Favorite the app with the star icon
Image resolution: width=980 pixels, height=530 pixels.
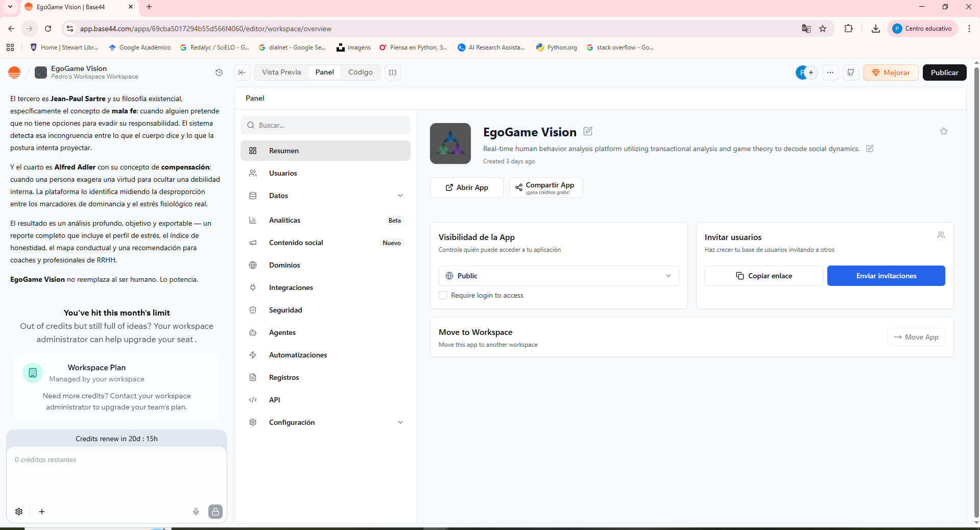(x=944, y=131)
